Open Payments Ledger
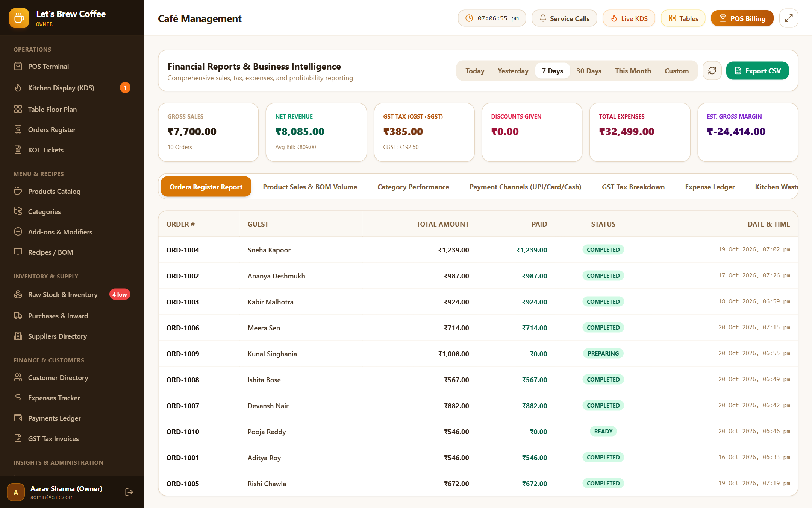Image resolution: width=812 pixels, height=508 pixels. click(x=72, y=418)
